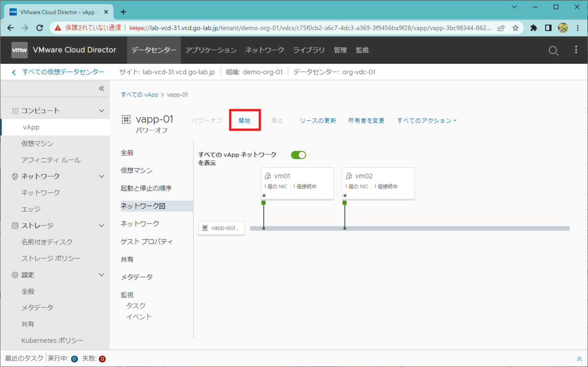This screenshot has width=588, height=367.
Task: Open browser side panel icon
Action: (549, 28)
